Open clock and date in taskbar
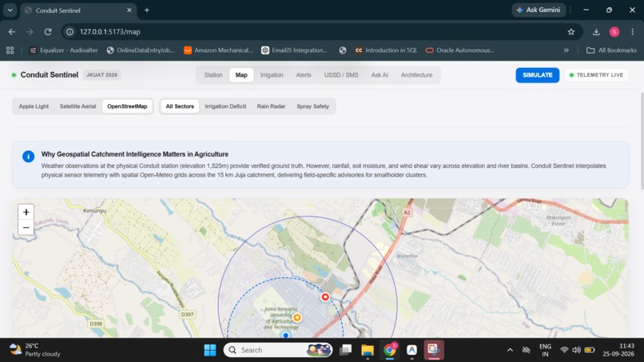 click(x=618, y=350)
